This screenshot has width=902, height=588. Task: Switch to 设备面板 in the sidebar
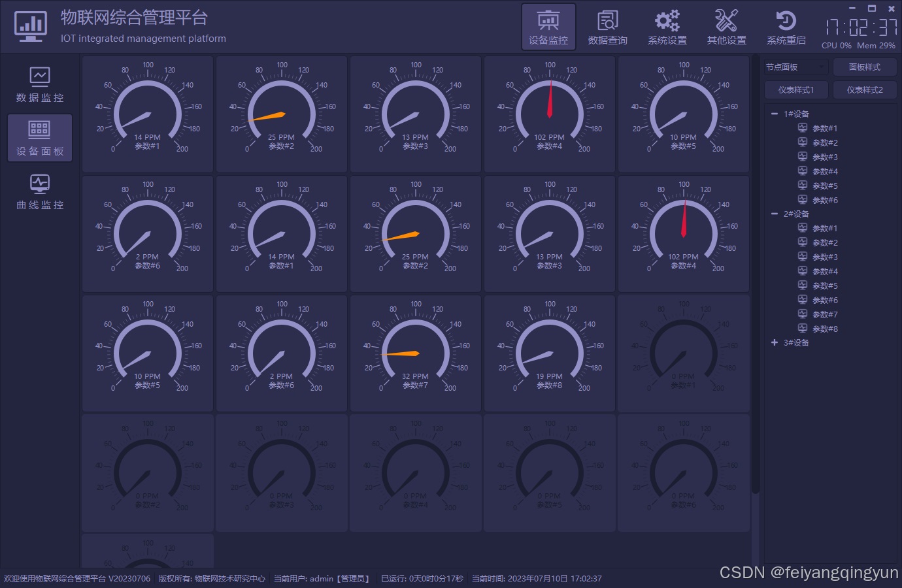(40, 138)
